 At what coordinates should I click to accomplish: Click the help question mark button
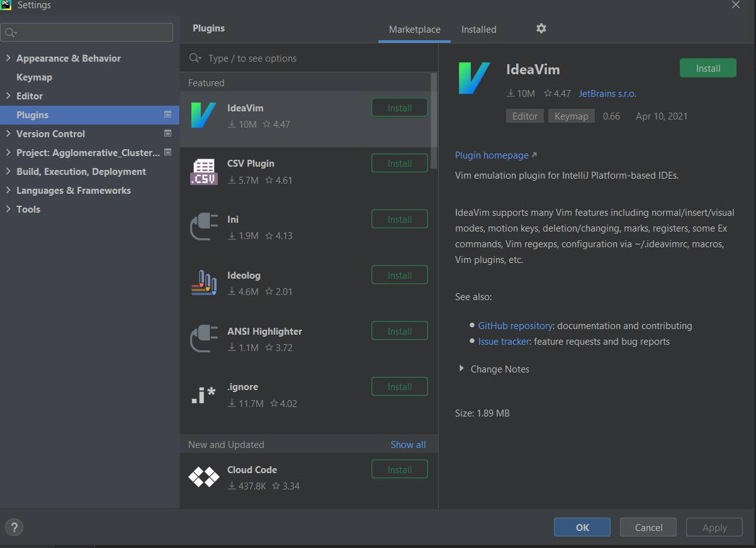coord(14,527)
